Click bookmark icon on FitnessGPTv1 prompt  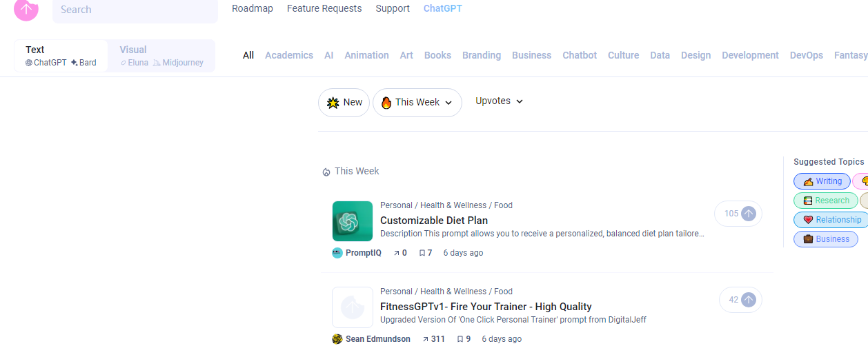click(x=460, y=339)
